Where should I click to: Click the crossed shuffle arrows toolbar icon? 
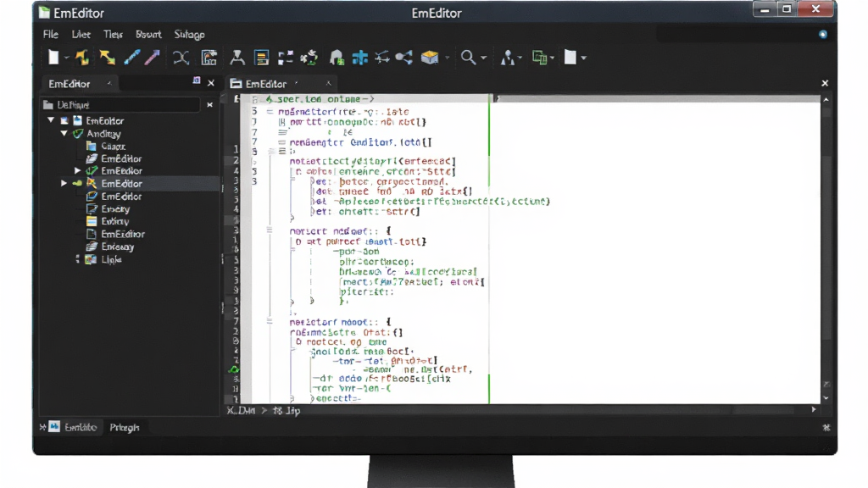coord(181,58)
